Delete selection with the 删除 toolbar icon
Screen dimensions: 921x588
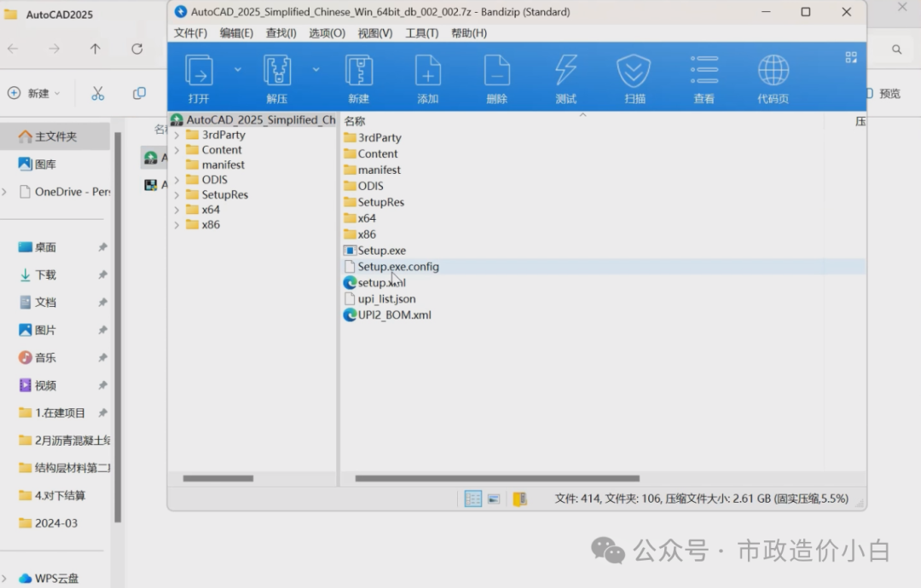click(x=497, y=78)
